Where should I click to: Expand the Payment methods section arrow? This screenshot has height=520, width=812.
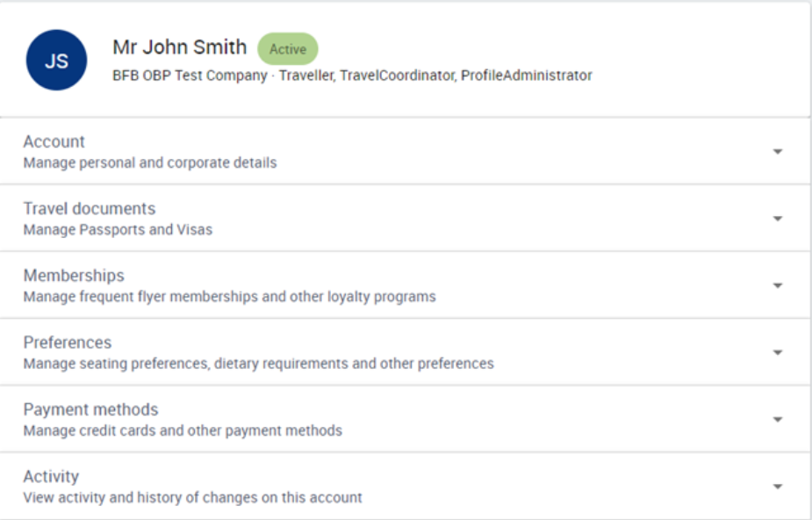pos(777,419)
